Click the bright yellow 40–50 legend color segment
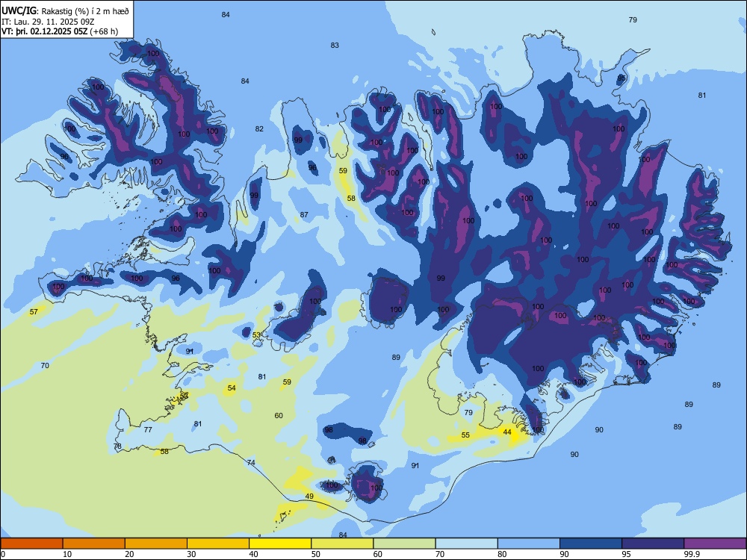 pos(280,544)
